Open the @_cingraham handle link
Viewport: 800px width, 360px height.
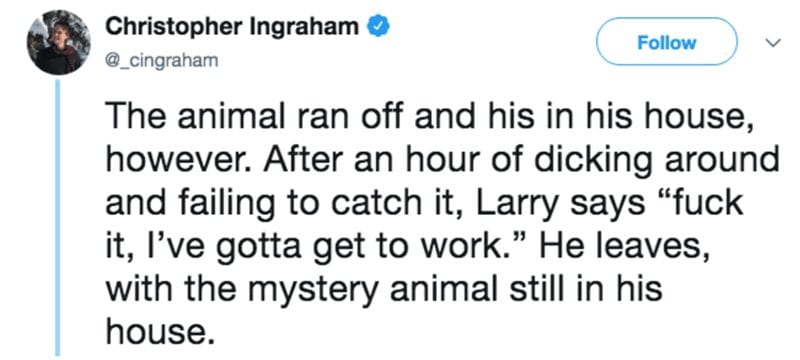tap(161, 61)
